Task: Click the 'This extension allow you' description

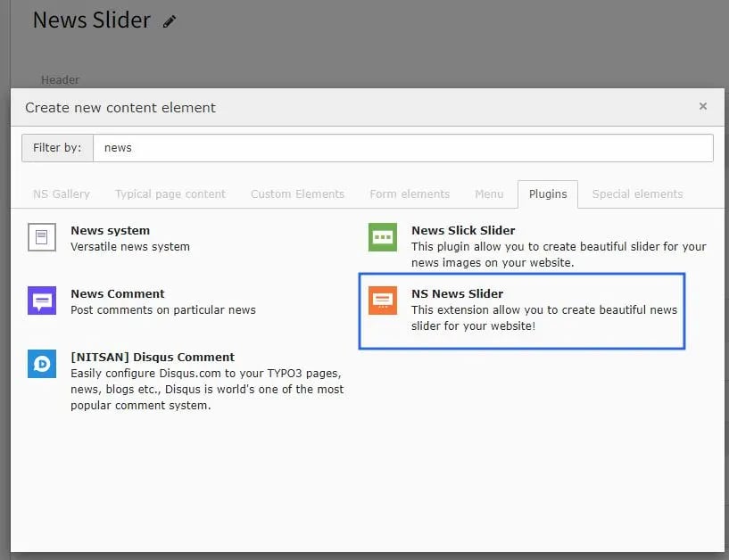Action: tap(544, 317)
